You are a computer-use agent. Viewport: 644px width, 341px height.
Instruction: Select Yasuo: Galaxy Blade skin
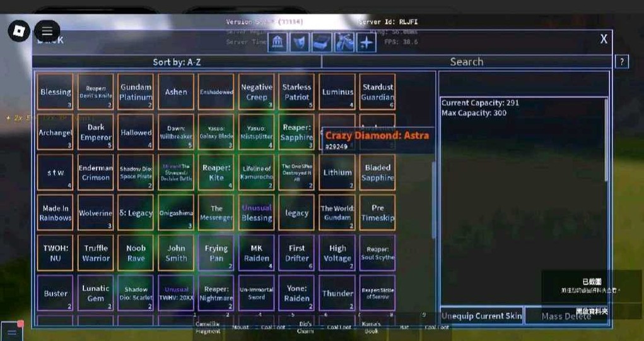pos(216,132)
